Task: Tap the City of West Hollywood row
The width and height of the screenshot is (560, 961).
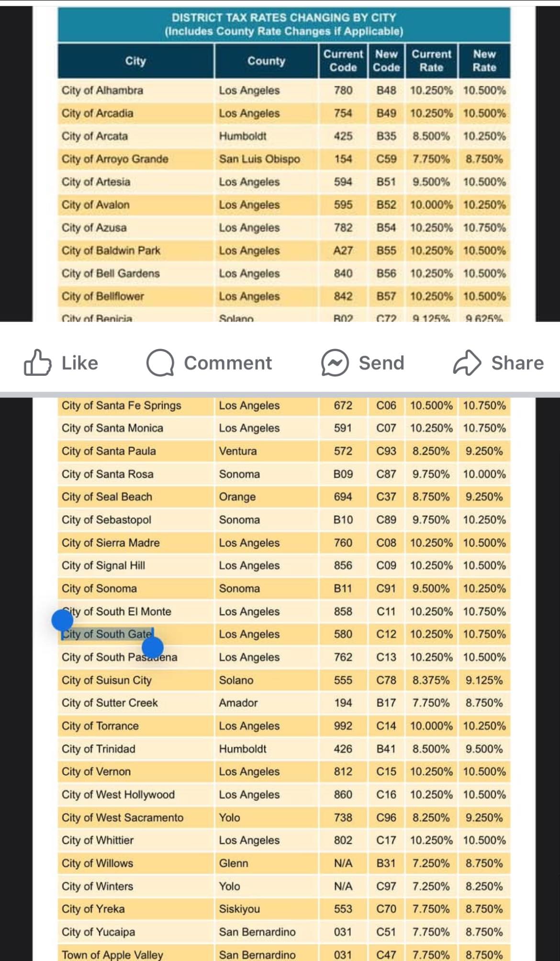Action: (284, 794)
